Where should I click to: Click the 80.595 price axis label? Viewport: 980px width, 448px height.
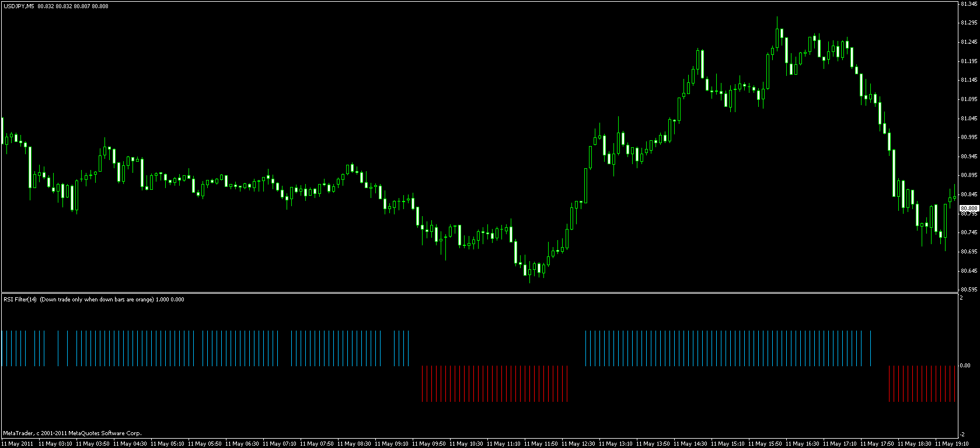pos(968,290)
